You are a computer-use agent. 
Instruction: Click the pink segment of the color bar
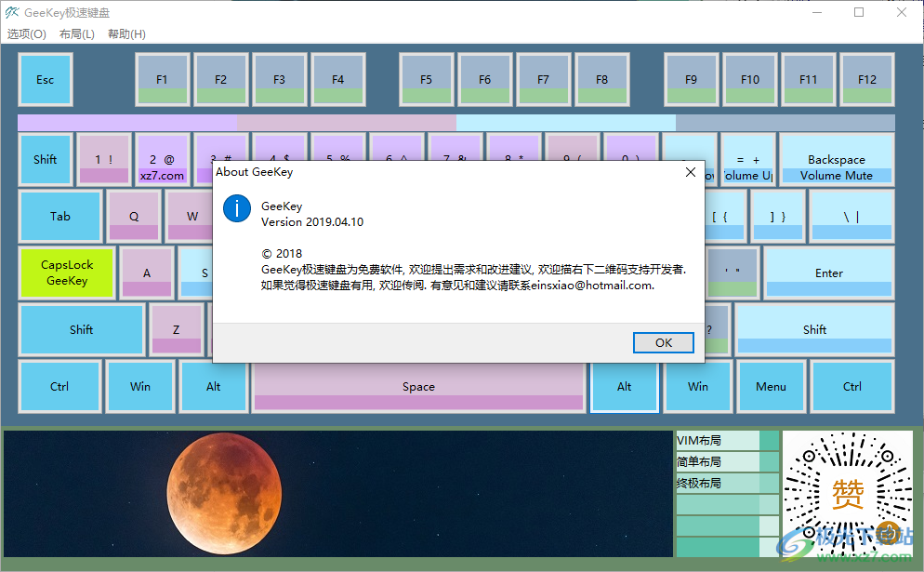347,123
